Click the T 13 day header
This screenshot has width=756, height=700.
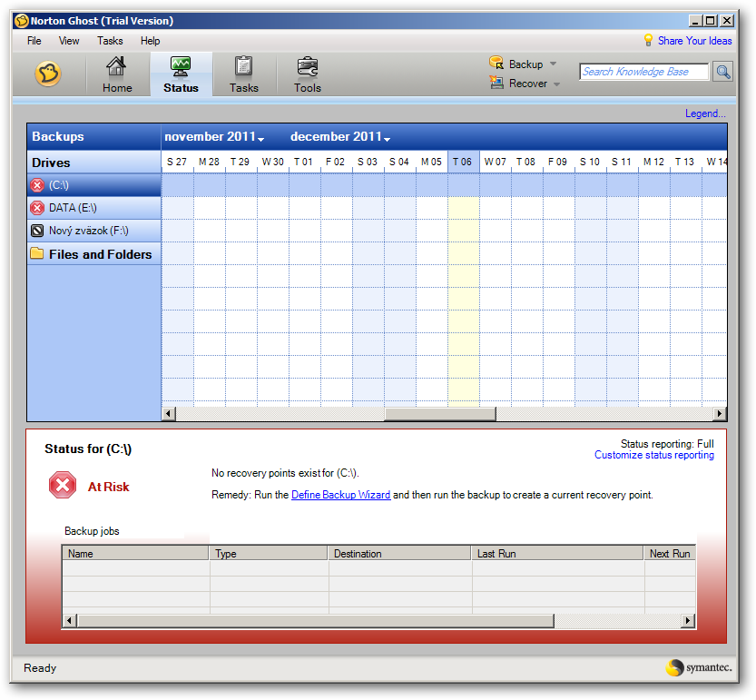685,163
